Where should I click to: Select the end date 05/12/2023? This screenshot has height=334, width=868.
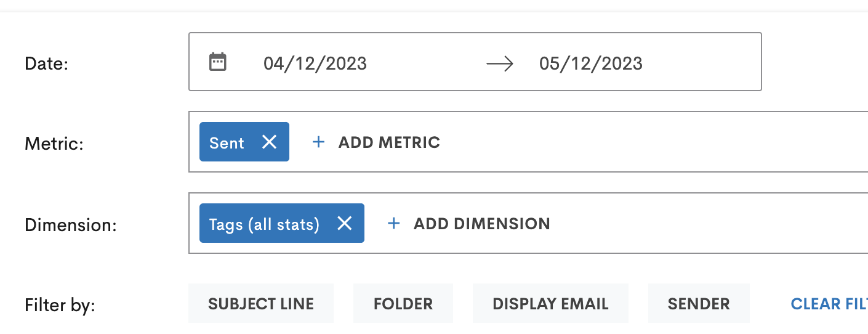[591, 63]
